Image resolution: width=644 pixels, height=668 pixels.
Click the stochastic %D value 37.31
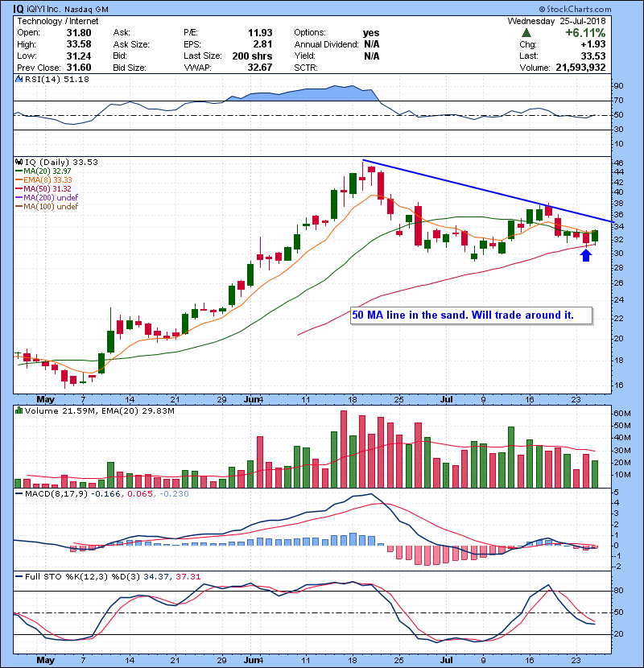point(188,577)
